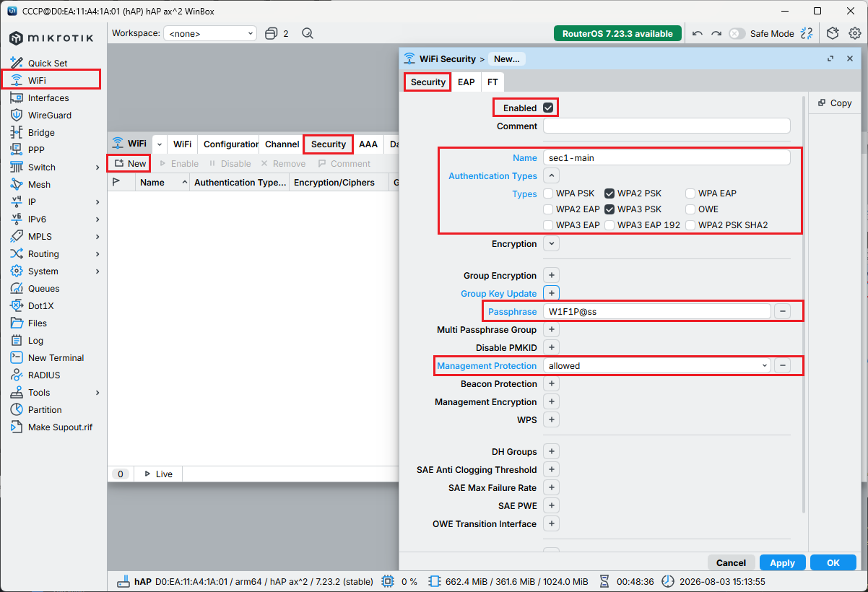Expand the Encryption section
Viewport: 868px width, 592px height.
551,244
